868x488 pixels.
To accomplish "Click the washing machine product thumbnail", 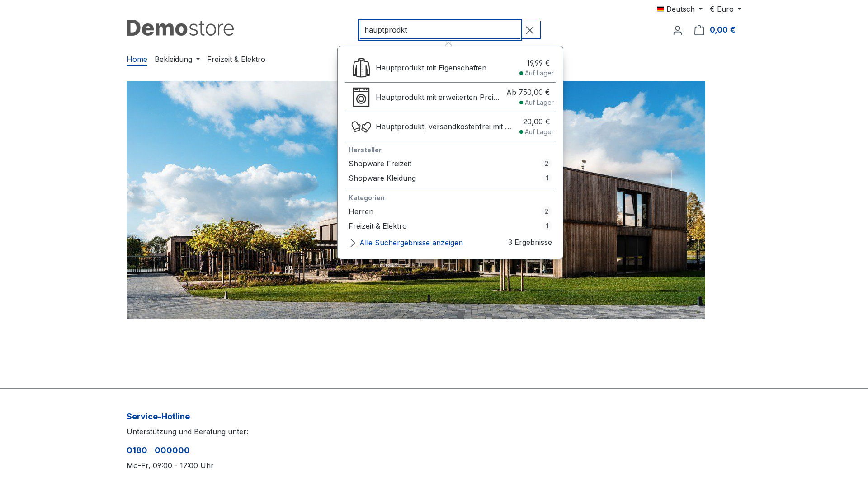I will click(361, 97).
